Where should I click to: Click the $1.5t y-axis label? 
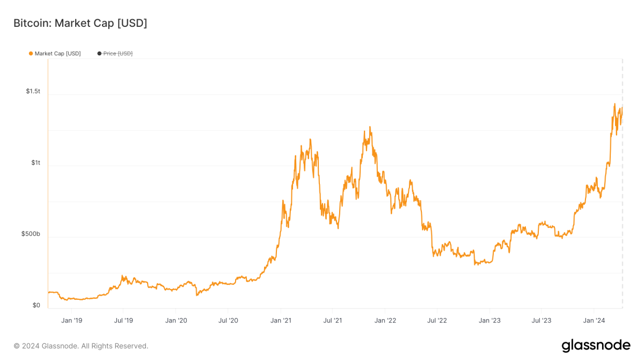tap(33, 91)
